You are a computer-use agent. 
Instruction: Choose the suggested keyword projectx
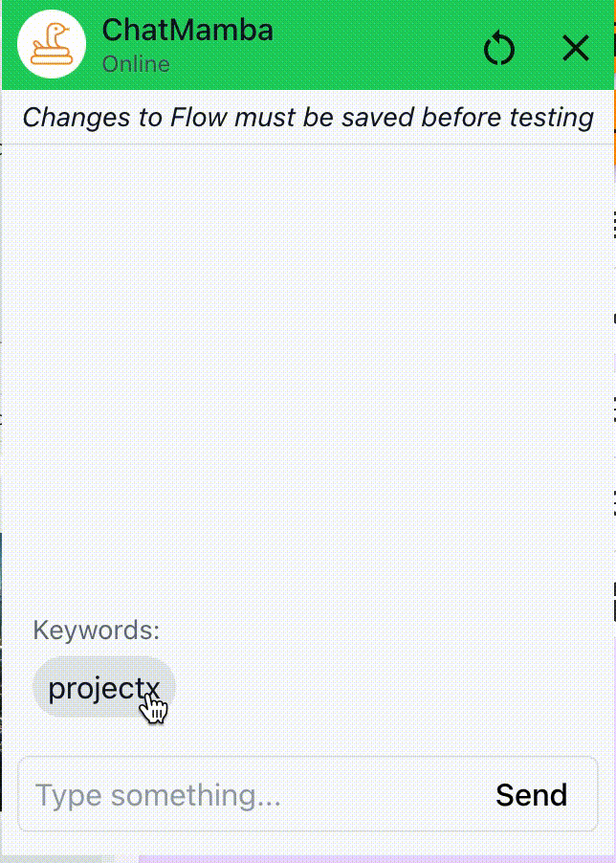coord(103,687)
